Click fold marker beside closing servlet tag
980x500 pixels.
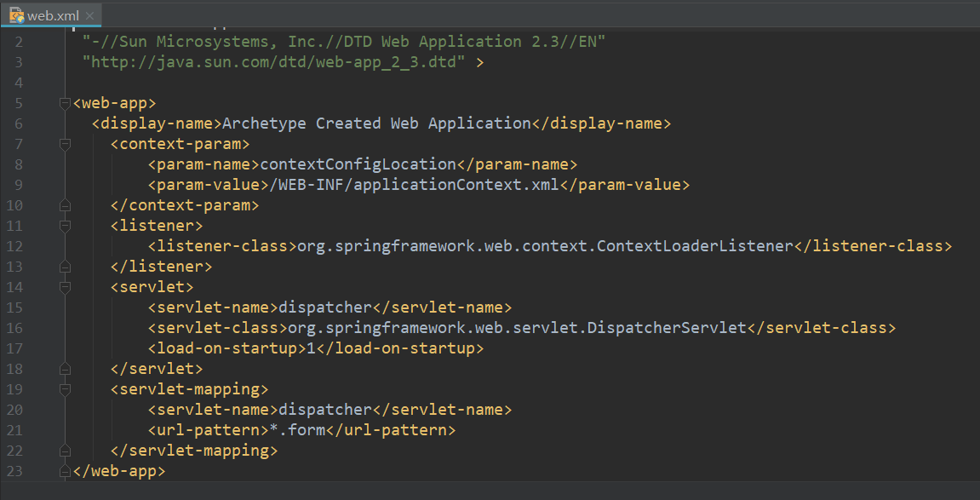[x=64, y=369]
